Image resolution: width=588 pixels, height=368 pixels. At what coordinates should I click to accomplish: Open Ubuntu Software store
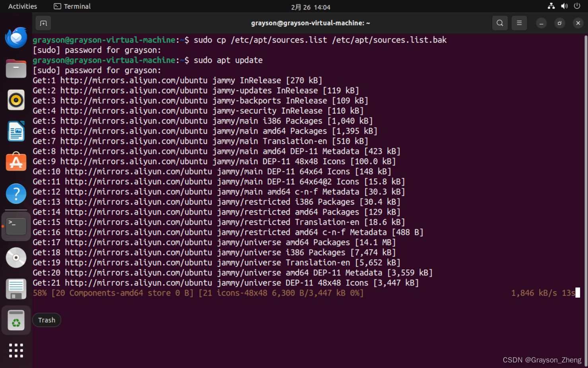pos(16,162)
